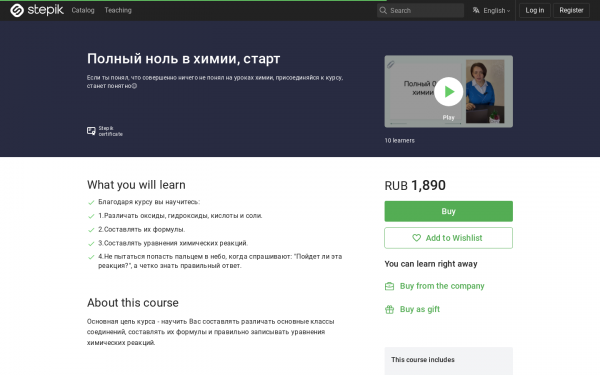
Task: Click the What you will learn heading
Action: 136,185
